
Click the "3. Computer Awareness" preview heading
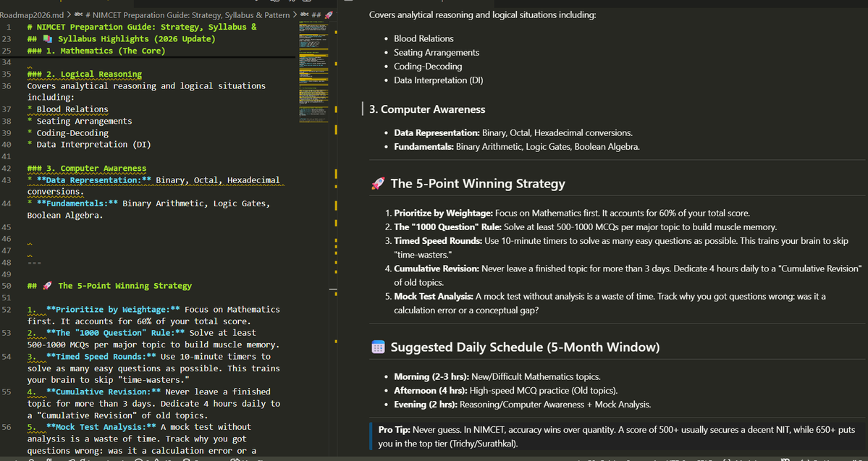point(427,109)
